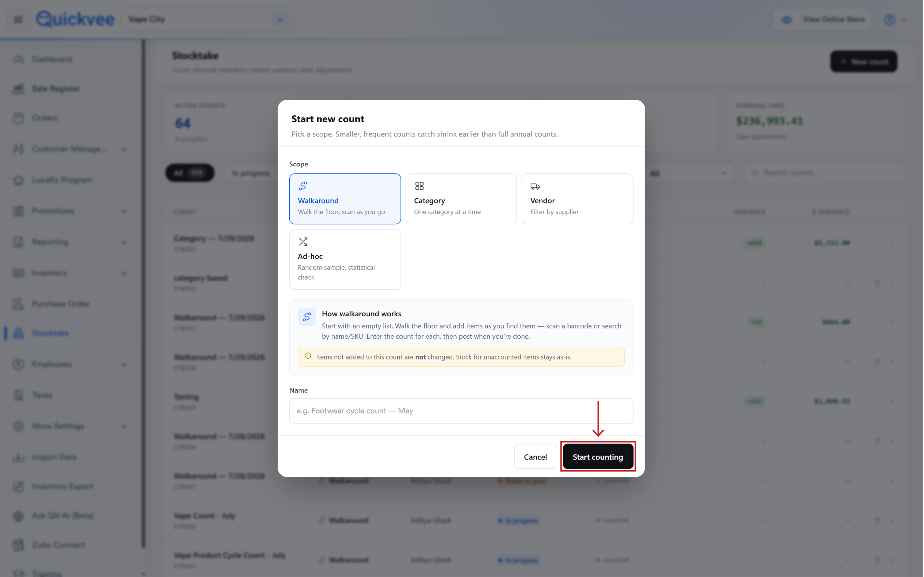
Task: Click the Taxes sidebar icon
Action: (x=18, y=395)
